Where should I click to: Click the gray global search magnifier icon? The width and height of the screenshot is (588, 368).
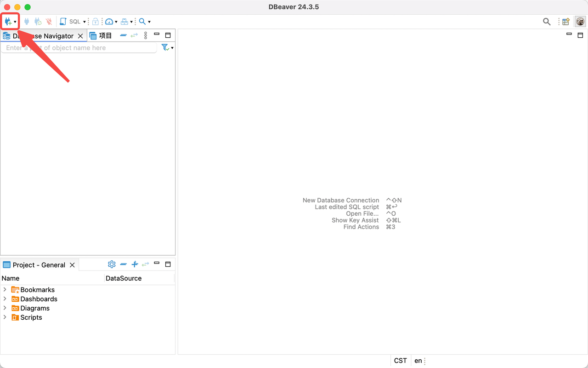point(547,22)
